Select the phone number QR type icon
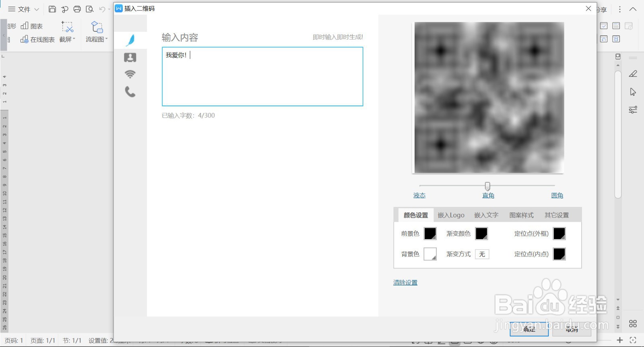The image size is (644, 347). tap(130, 92)
